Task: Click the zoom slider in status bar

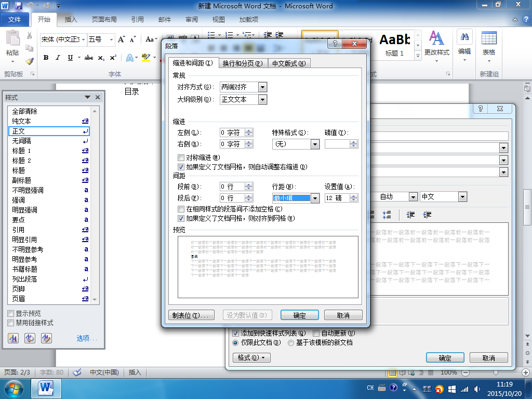Action: [x=496, y=372]
